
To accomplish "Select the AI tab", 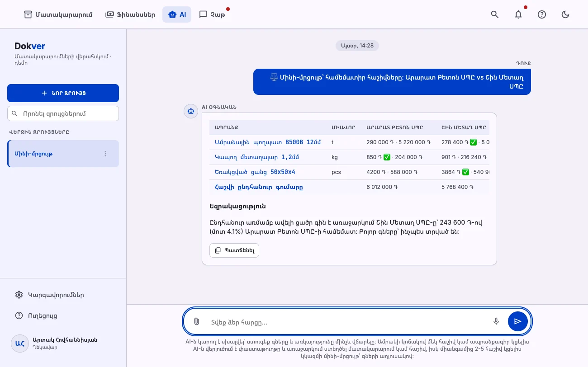I will click(177, 14).
